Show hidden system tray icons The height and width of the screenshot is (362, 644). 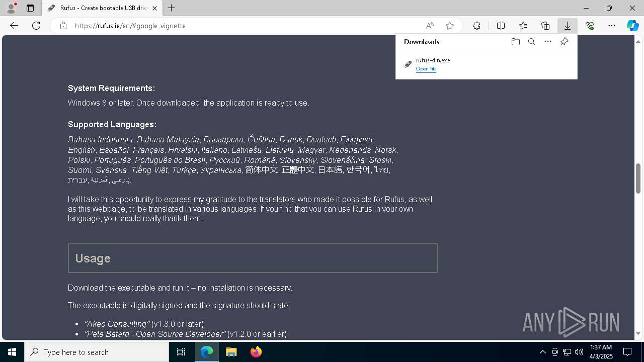(x=542, y=352)
